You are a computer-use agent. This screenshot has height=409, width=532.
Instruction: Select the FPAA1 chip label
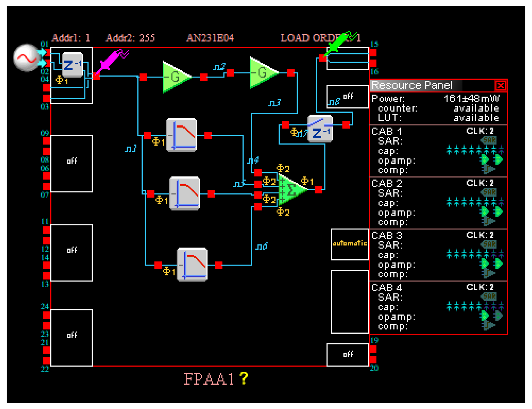[209, 379]
